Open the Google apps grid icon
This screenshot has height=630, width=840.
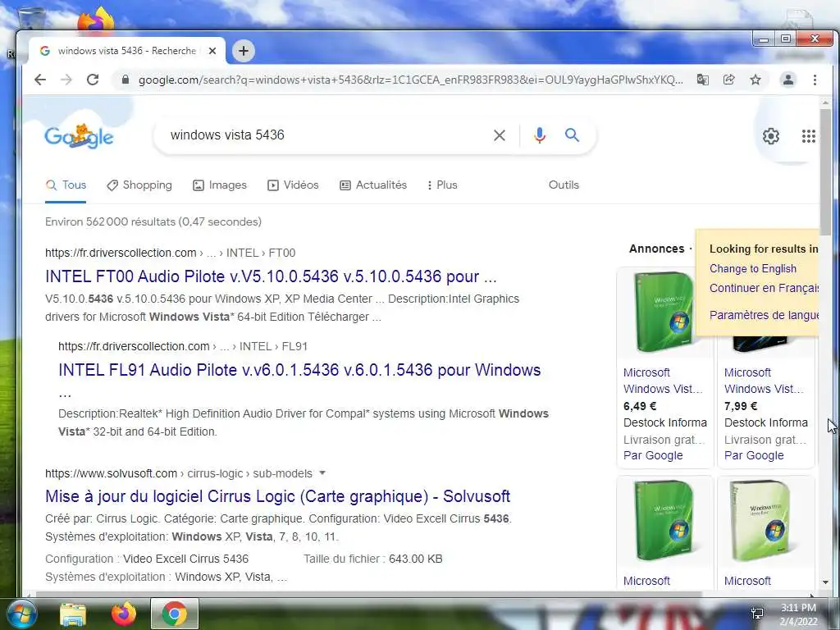click(x=808, y=136)
